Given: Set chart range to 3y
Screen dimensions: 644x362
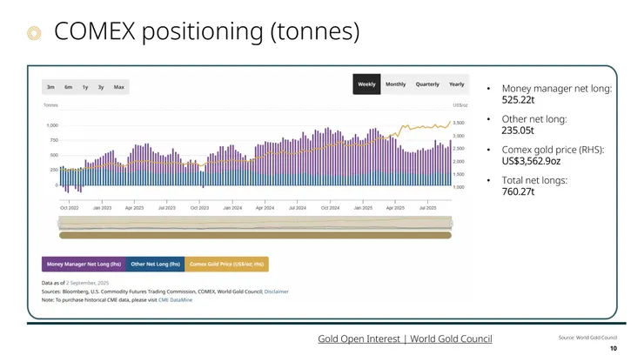Looking at the screenshot, I should point(101,87).
